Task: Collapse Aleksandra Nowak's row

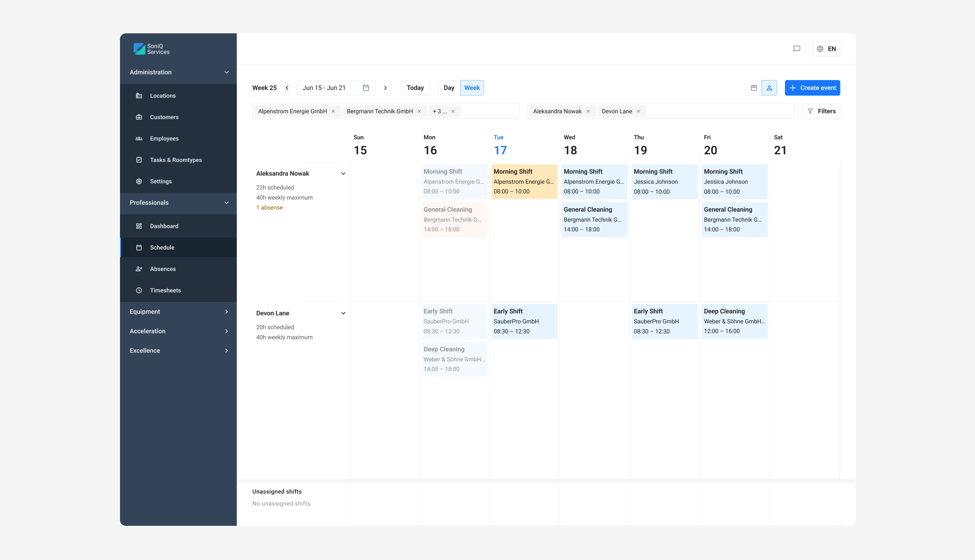Action: point(343,173)
